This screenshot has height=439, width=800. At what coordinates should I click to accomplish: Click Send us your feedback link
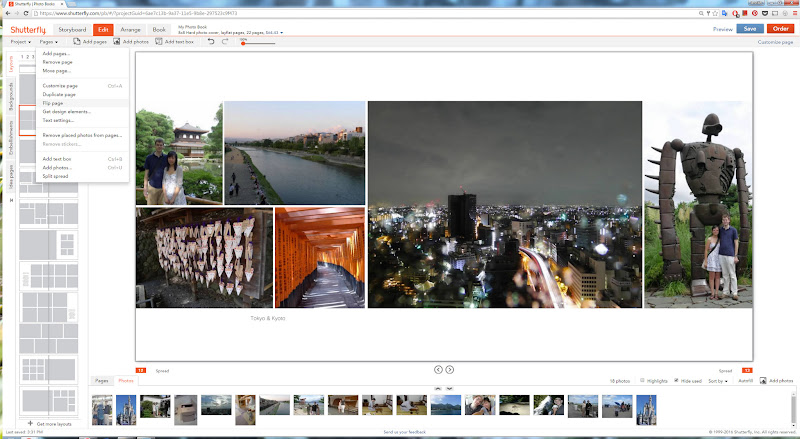(x=405, y=432)
